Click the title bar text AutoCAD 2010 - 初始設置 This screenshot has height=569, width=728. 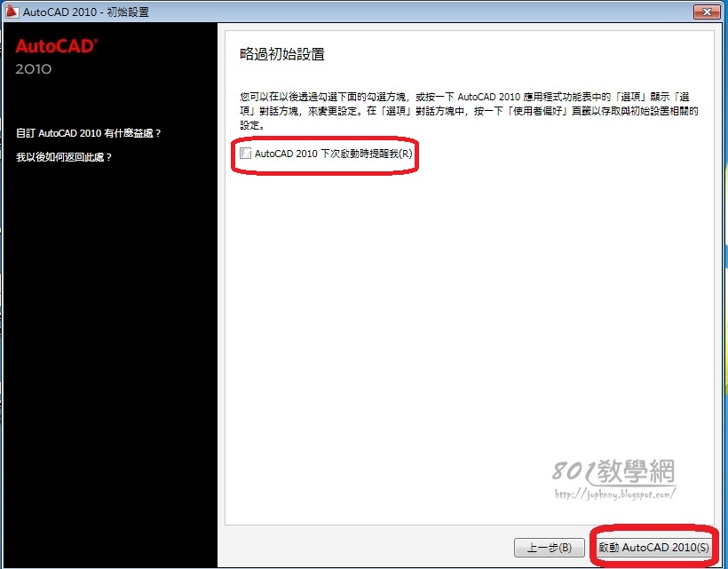coord(86,12)
